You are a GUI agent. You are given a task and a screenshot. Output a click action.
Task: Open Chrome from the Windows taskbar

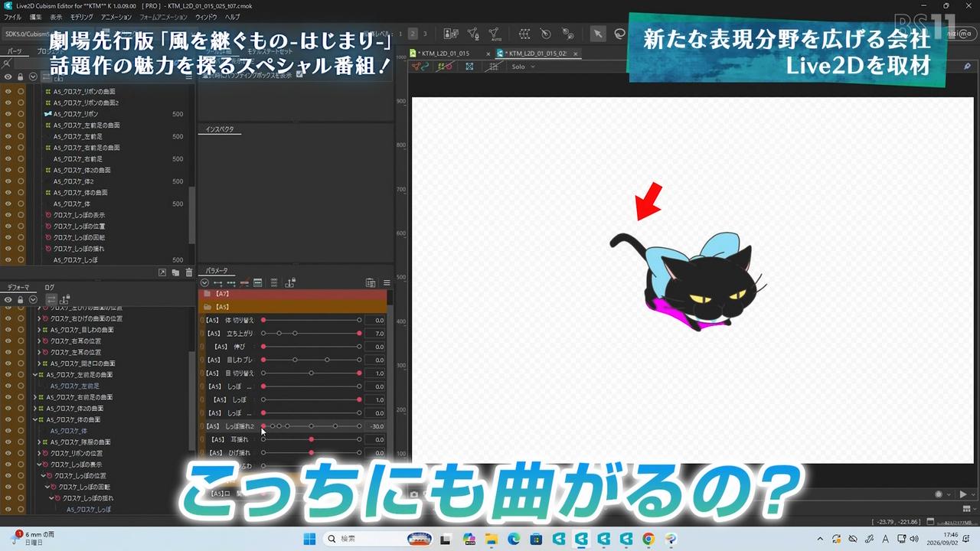pyautogui.click(x=648, y=539)
